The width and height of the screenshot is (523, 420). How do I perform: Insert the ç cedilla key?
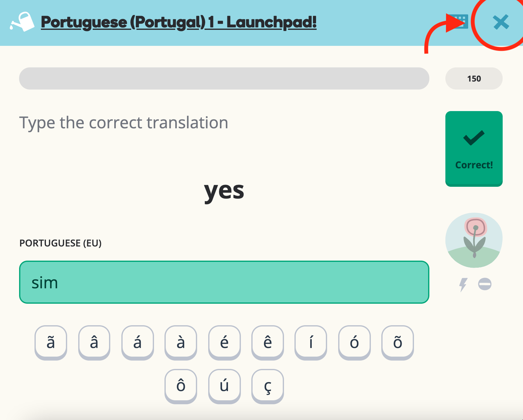click(267, 386)
